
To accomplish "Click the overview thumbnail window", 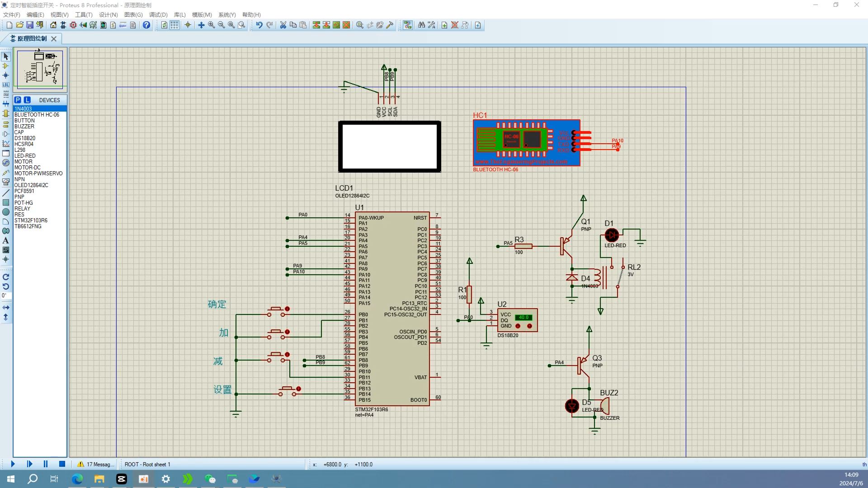I will tap(40, 69).
